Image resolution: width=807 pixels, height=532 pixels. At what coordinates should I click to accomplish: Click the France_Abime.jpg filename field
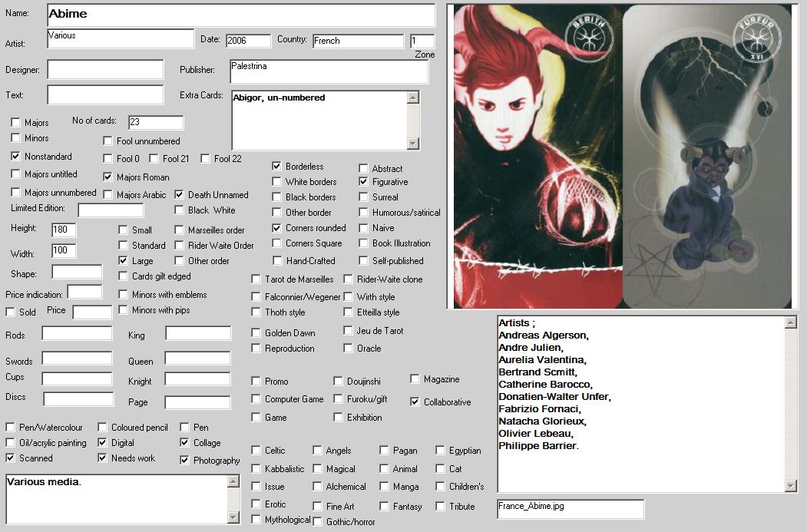pyautogui.click(x=570, y=508)
